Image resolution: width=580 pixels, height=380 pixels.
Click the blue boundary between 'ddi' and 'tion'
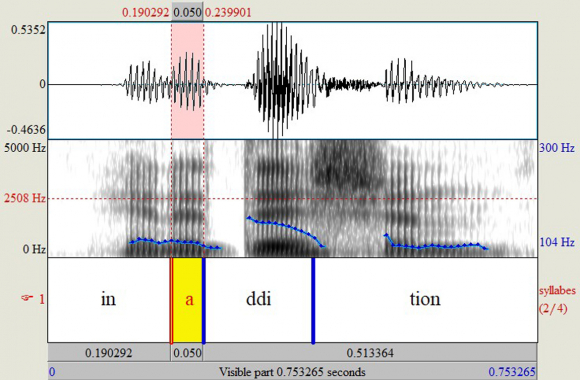(313, 300)
